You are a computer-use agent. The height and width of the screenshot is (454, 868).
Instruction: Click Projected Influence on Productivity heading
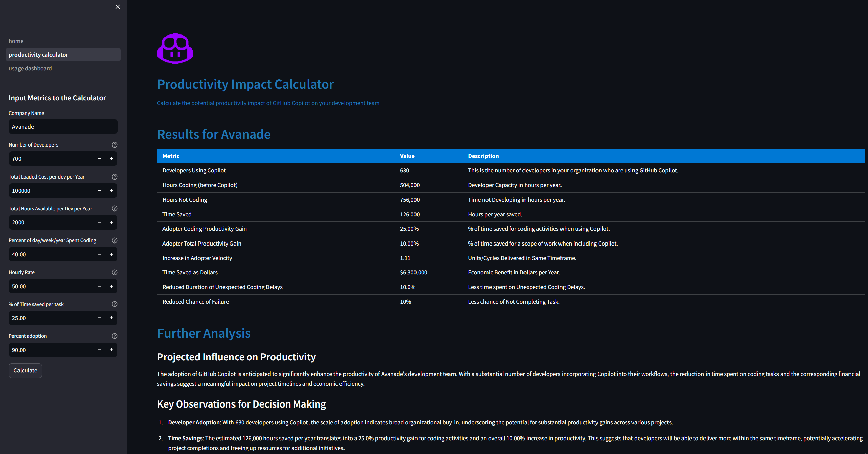click(x=236, y=357)
